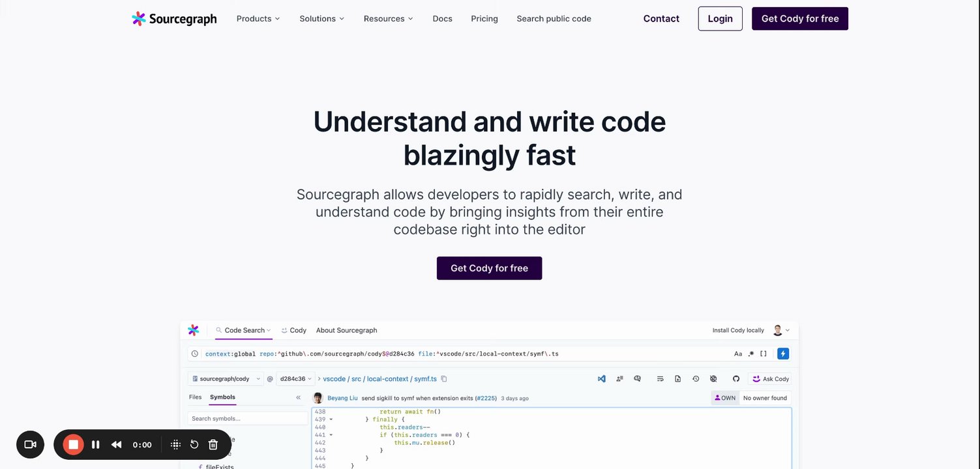Open pull request #2225 link
The height and width of the screenshot is (469, 980).
486,398
